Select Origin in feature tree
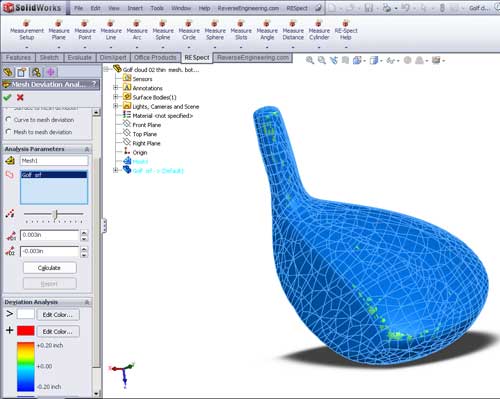This screenshot has height=399, width=500. (x=135, y=152)
